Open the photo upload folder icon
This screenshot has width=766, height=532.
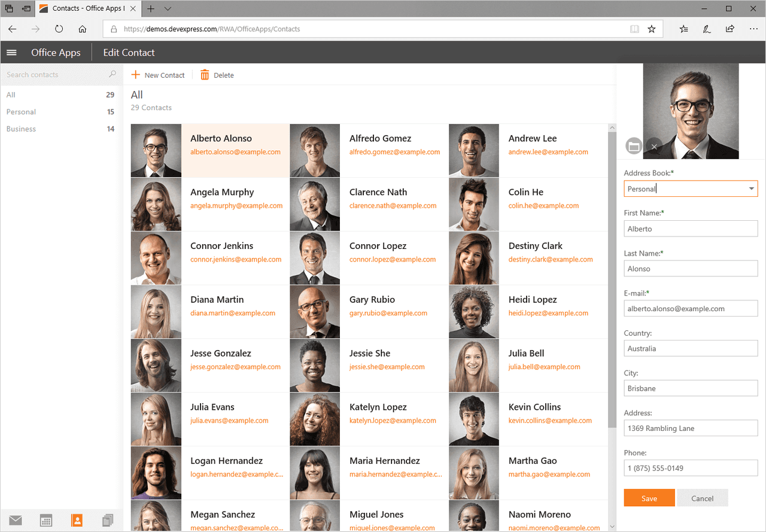[x=634, y=146]
